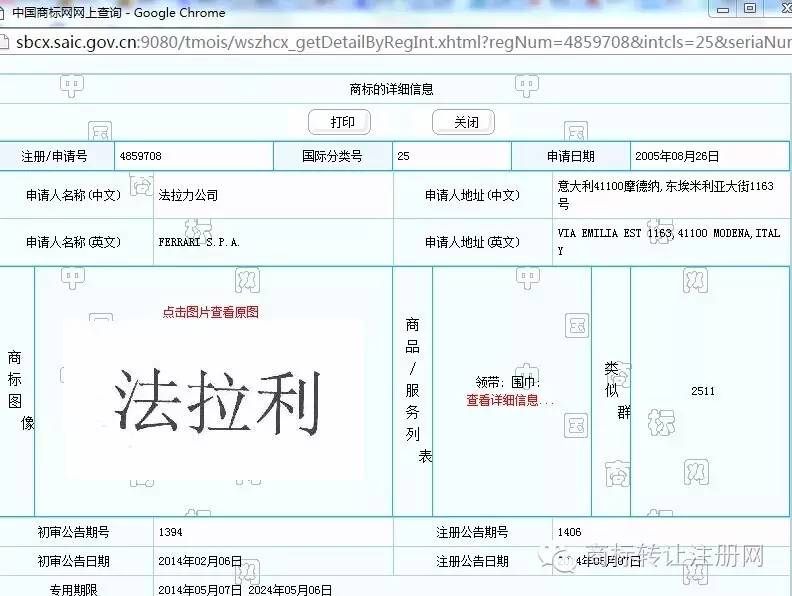Image resolution: width=792 pixels, height=596 pixels.
Task: Click the 国际分类号 label
Action: click(x=332, y=156)
